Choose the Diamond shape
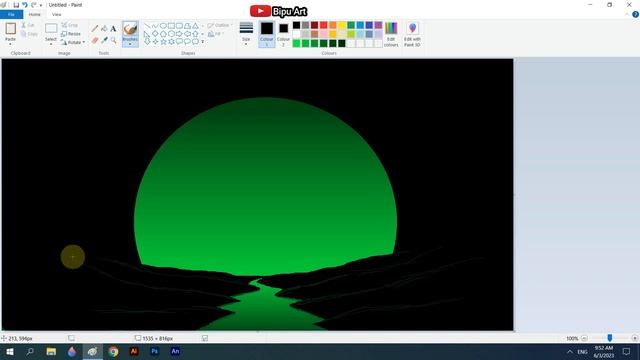 click(155, 34)
